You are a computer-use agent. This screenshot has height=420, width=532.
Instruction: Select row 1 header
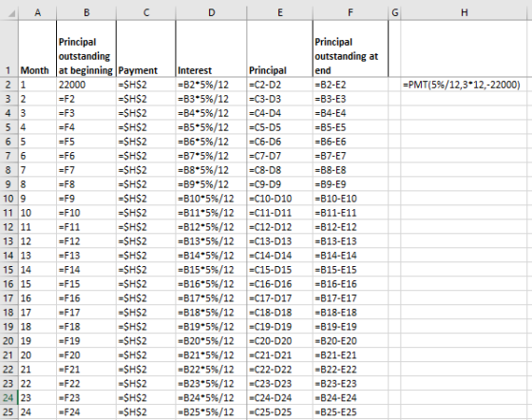pos(9,48)
